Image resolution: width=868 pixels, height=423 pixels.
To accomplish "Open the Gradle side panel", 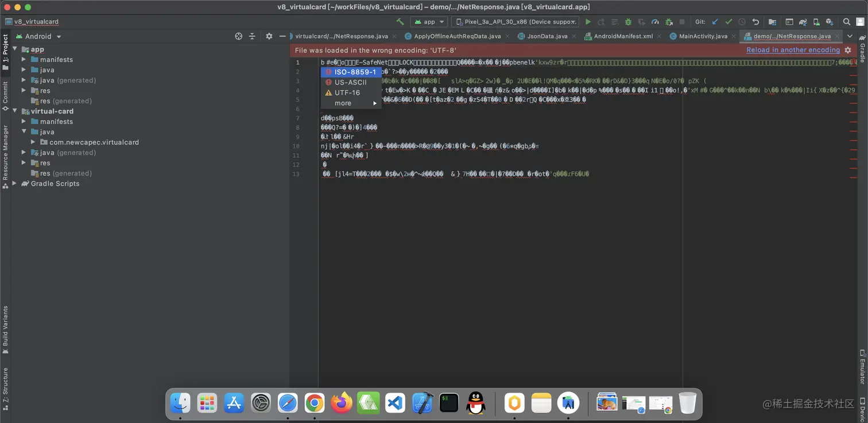I will [862, 49].
